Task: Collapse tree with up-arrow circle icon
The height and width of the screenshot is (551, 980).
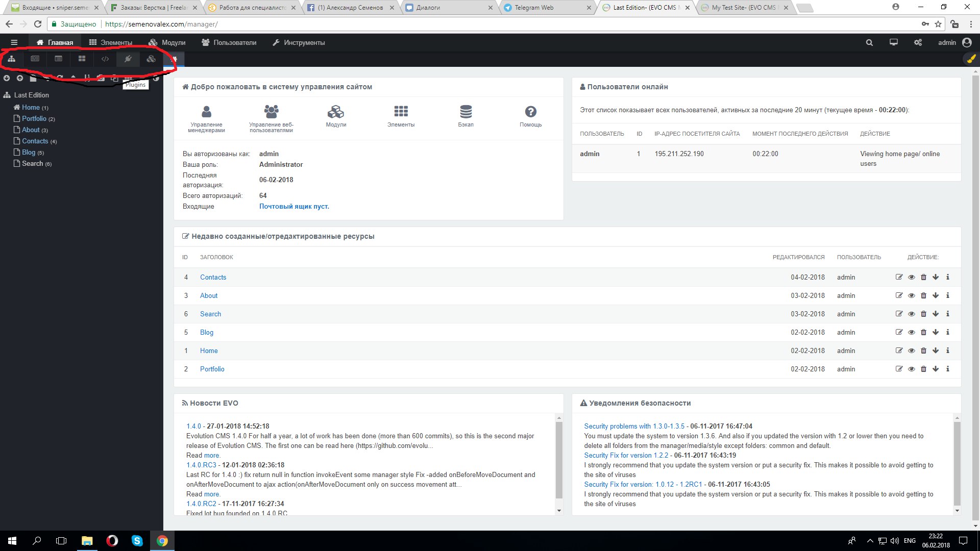Action: tap(19, 78)
